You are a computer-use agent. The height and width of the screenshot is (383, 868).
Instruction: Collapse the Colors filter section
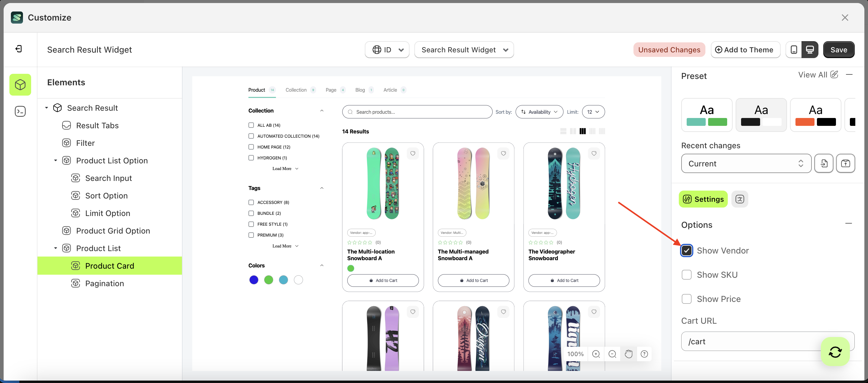(322, 265)
